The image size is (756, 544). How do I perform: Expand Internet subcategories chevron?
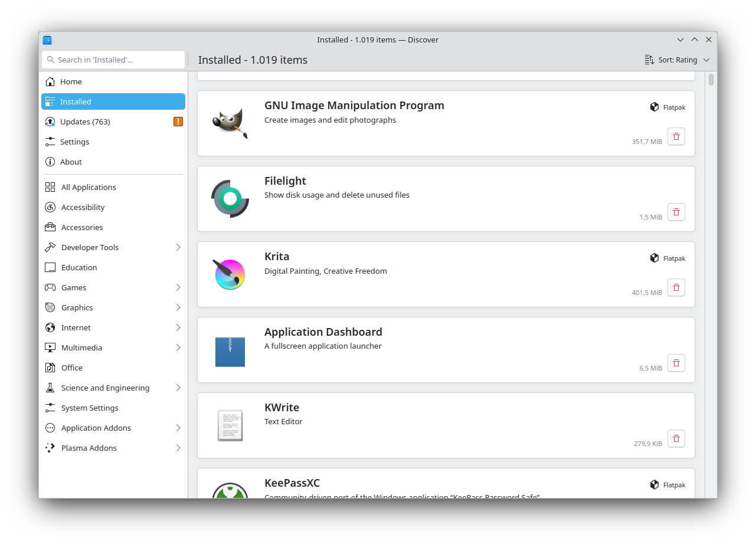pyautogui.click(x=178, y=327)
